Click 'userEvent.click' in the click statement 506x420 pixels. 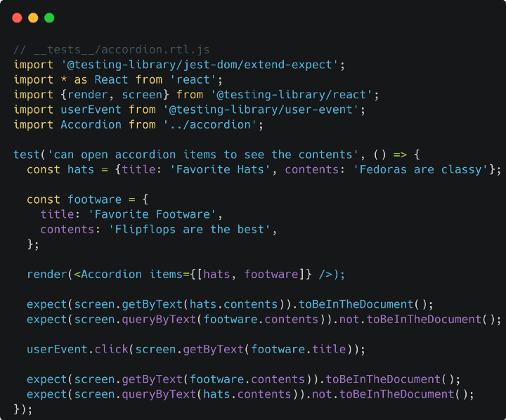(x=77, y=349)
